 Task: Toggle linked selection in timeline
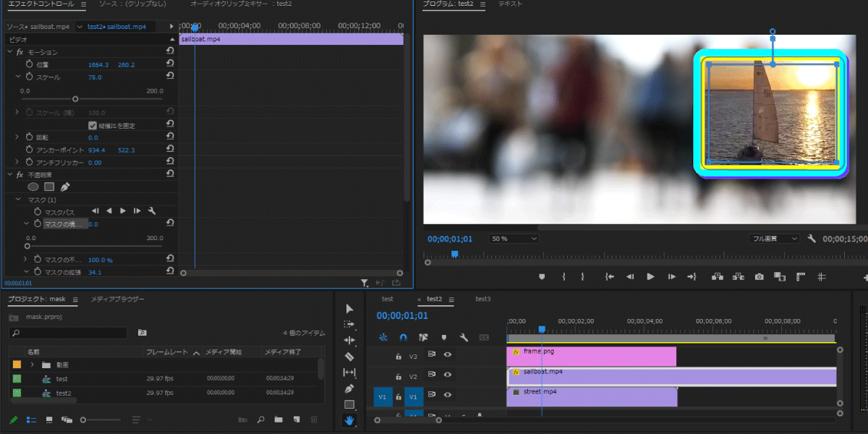(x=424, y=337)
